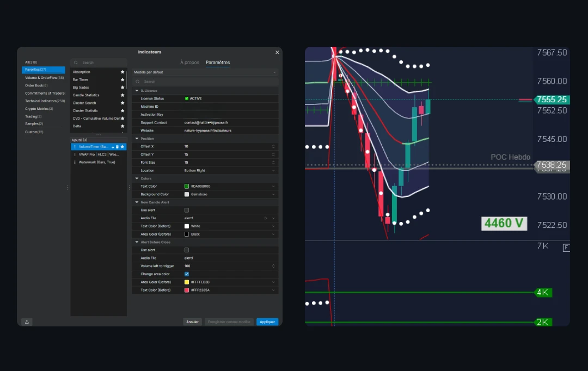This screenshot has width=588, height=371.
Task: Click the Offset X stepper arrows
Action: [273, 146]
